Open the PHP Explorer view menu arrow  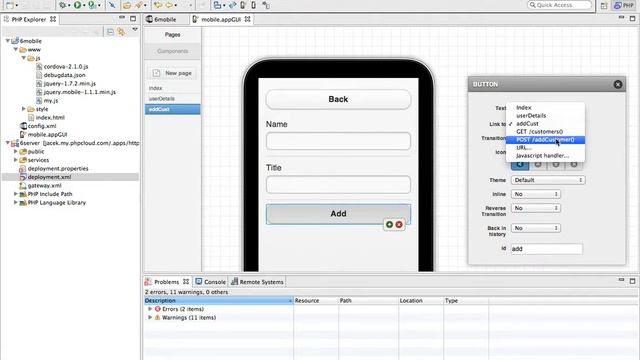(135, 30)
